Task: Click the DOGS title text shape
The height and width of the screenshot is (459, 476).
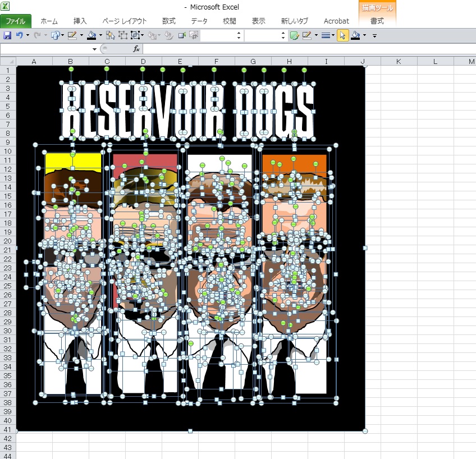Action: click(x=274, y=111)
